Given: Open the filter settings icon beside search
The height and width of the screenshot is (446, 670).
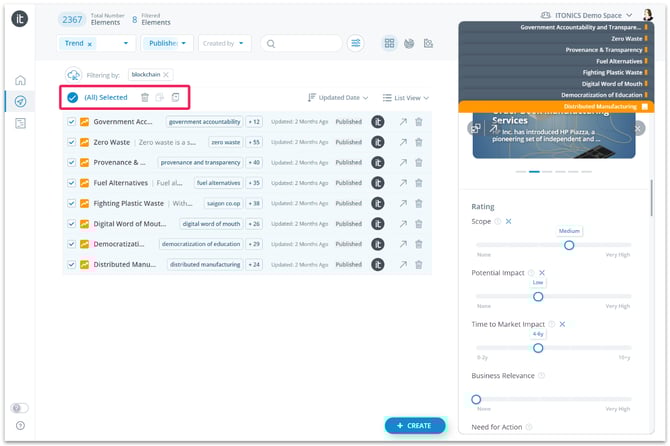Looking at the screenshot, I should coord(356,43).
